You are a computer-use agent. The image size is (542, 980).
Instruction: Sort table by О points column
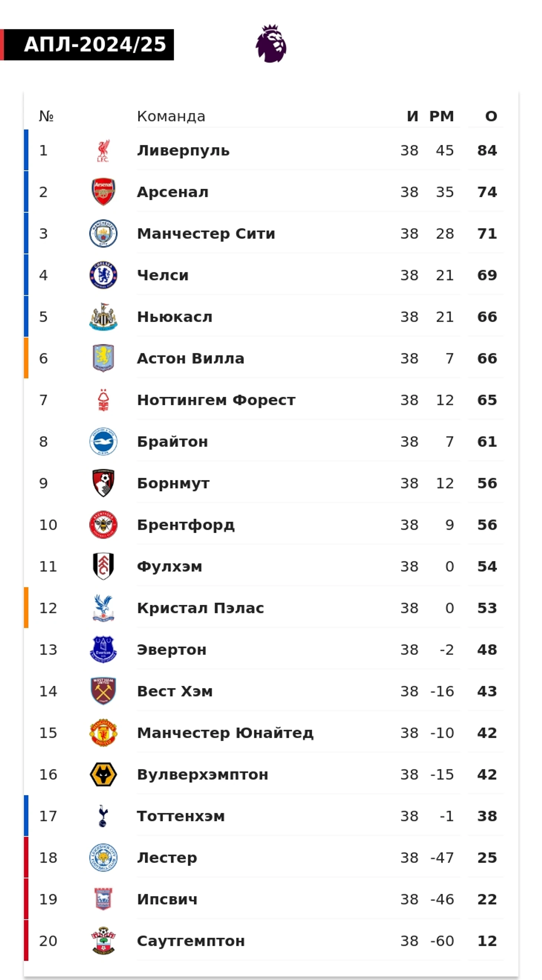(491, 116)
